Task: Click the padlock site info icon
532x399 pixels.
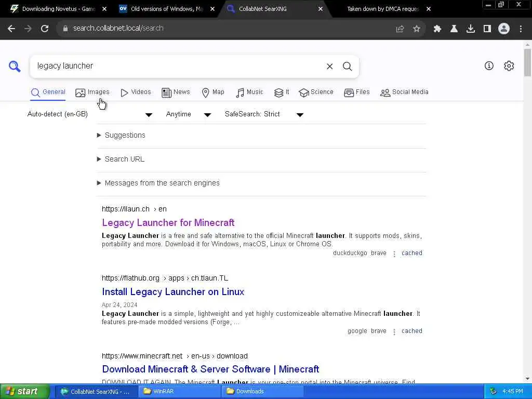Action: coord(65,29)
